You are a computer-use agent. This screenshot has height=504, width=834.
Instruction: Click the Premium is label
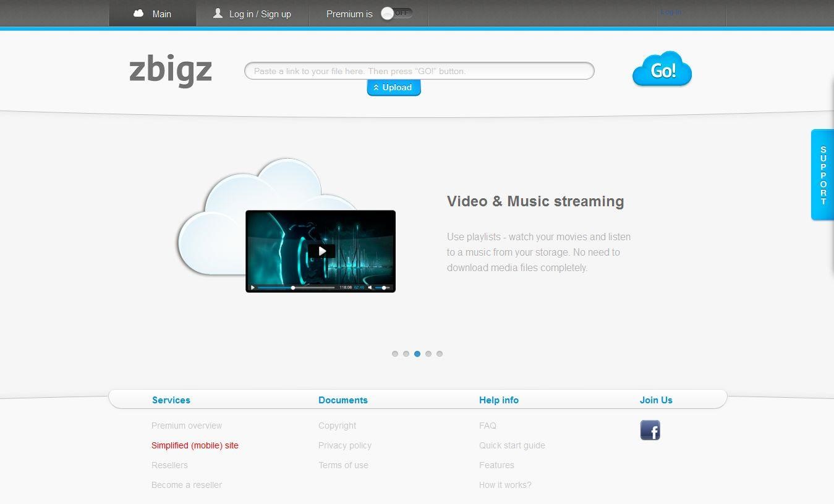[349, 14]
